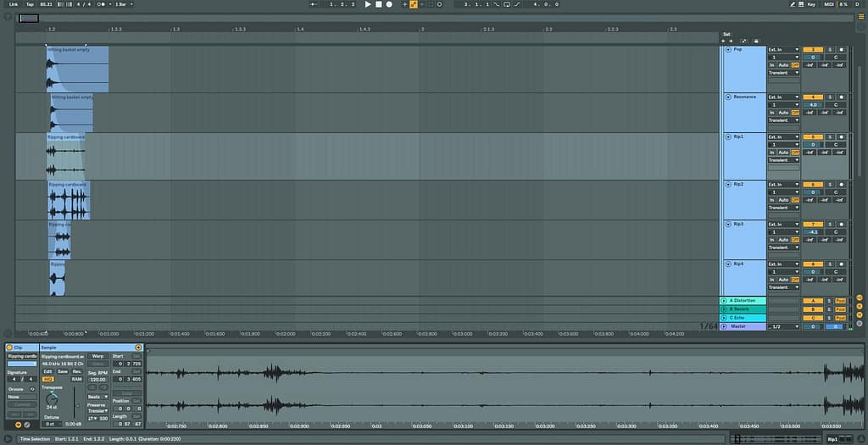Arm the Resonance track for recording
Screen dimensions: 868x445
pos(841,97)
